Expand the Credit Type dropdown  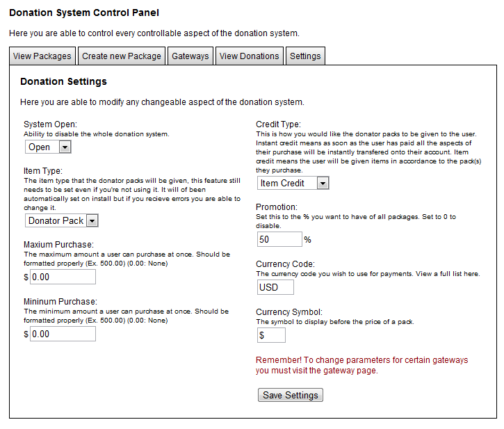point(293,183)
